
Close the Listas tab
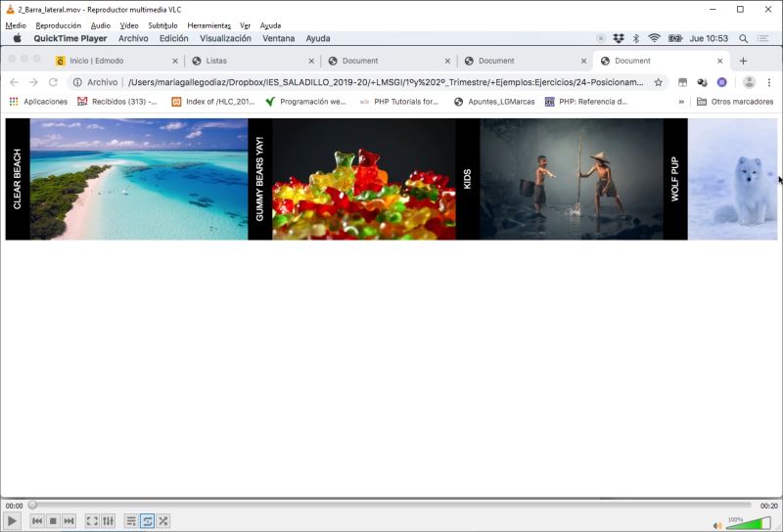311,61
